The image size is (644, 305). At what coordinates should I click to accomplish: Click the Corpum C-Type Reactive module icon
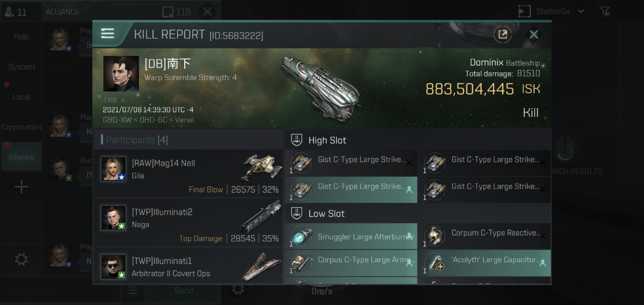coord(436,236)
